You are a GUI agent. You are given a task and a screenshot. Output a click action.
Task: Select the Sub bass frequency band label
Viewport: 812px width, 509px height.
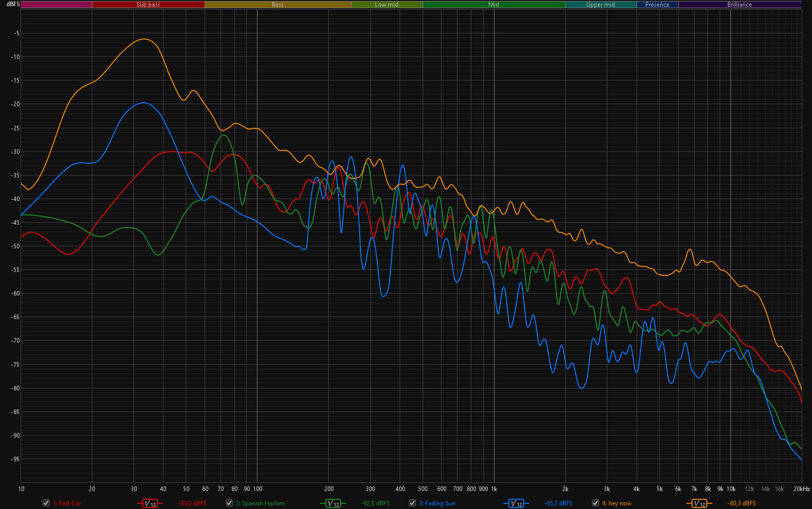click(148, 5)
